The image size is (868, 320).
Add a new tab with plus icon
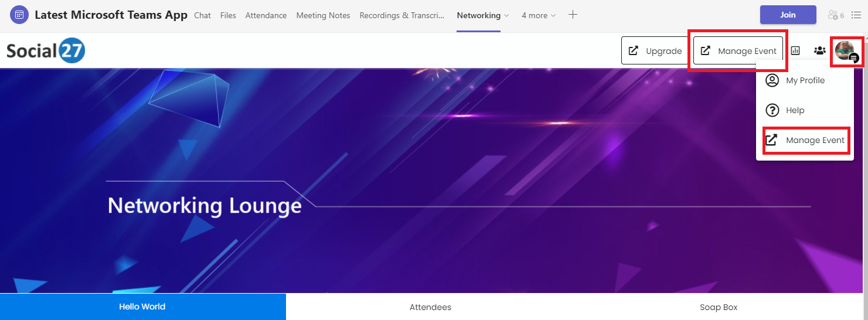click(x=573, y=15)
